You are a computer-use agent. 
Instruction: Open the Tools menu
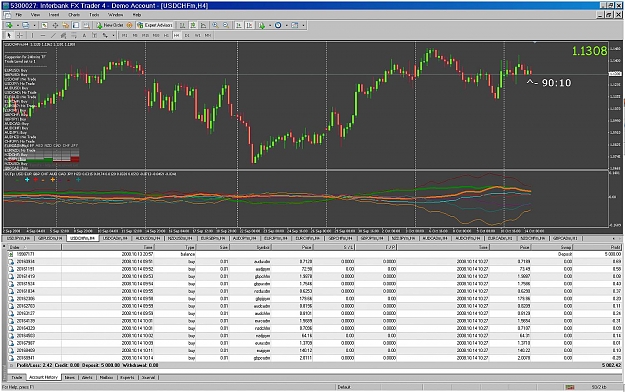click(x=94, y=15)
